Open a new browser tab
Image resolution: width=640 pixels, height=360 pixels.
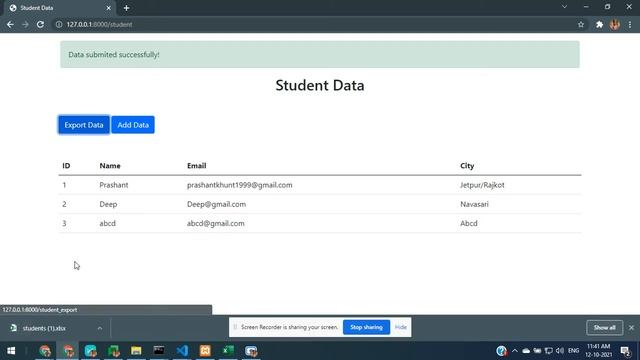pyautogui.click(x=127, y=8)
